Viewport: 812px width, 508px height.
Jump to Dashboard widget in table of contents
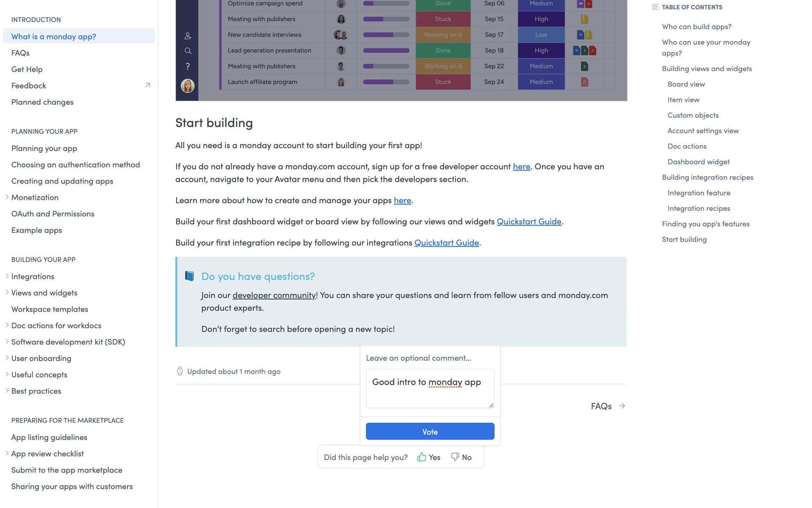point(698,162)
